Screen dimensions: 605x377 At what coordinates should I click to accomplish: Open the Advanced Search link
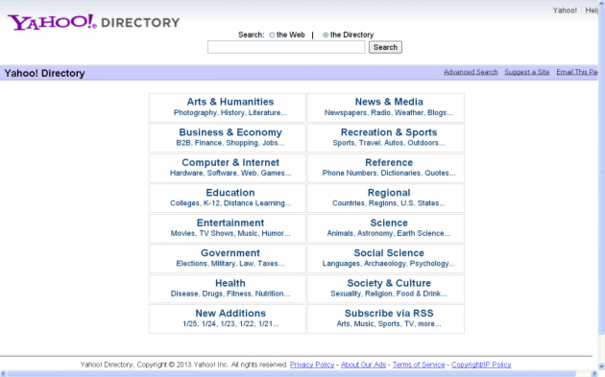point(470,72)
